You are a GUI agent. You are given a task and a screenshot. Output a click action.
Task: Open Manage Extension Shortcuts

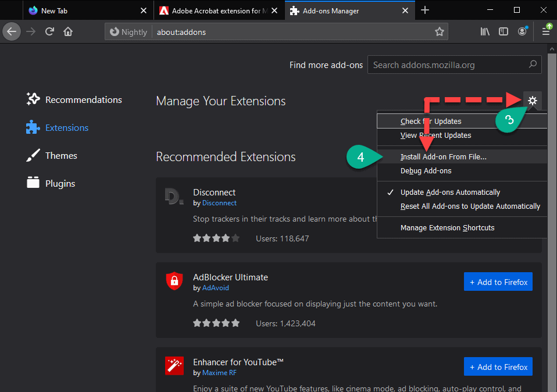(462, 228)
